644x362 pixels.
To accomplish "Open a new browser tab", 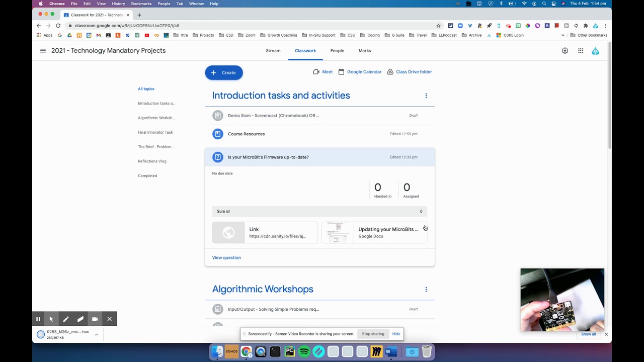I will (x=139, y=15).
